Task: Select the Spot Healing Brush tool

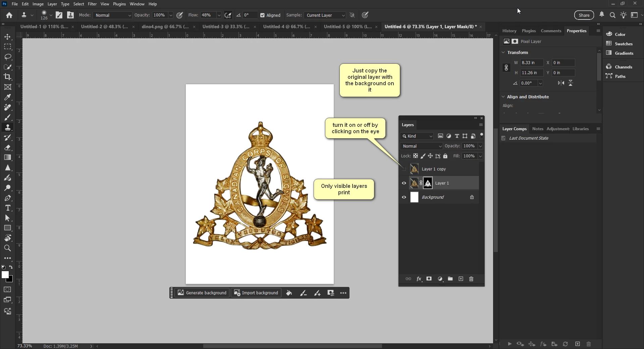Action: [7, 107]
